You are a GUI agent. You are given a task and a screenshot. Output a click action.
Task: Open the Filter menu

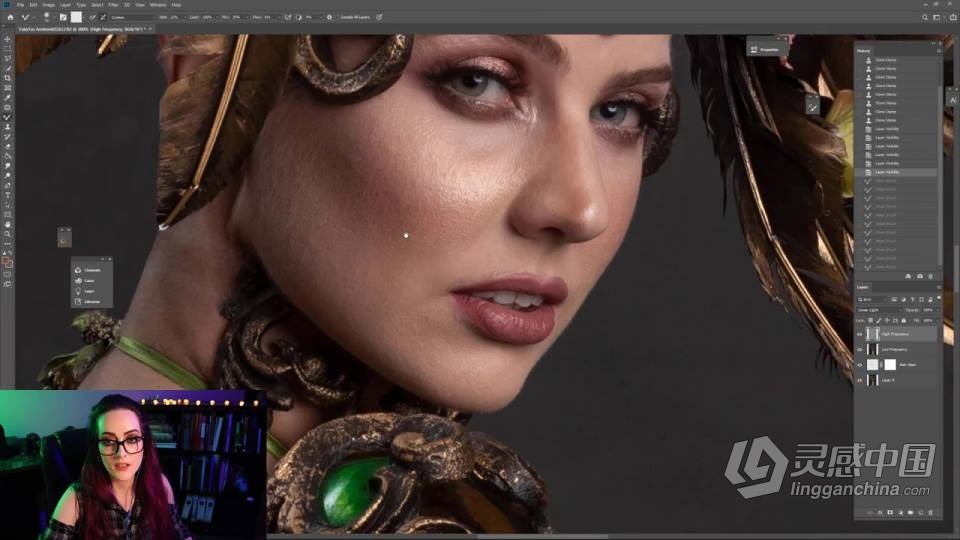click(x=113, y=5)
